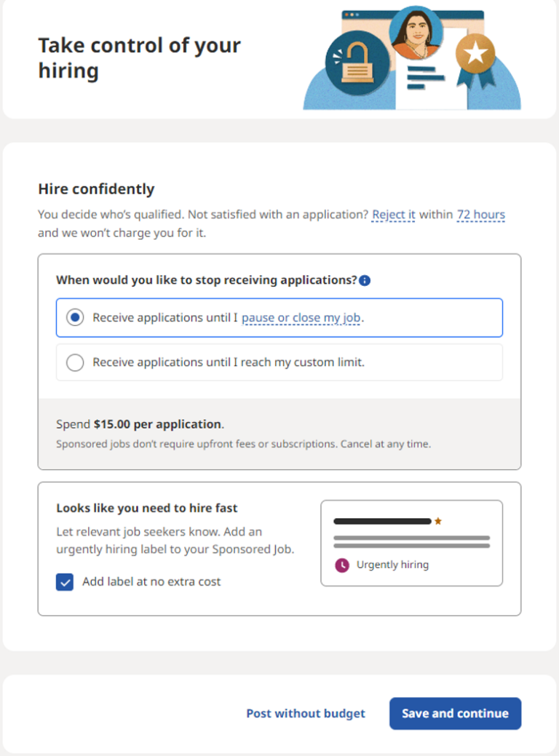Click the Spend $15.00 per application text
Screen dimensions: 559x756
coord(140,424)
